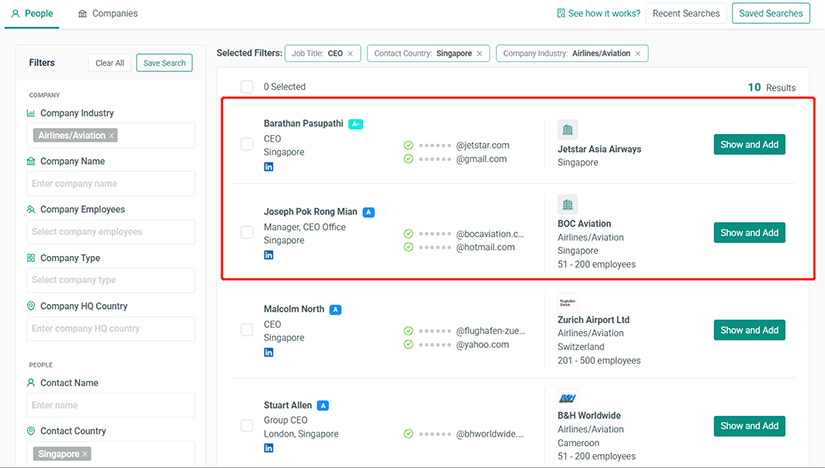This screenshot has width=825, height=468.
Task: Open the Company HQ Country dropdown
Action: (x=111, y=328)
